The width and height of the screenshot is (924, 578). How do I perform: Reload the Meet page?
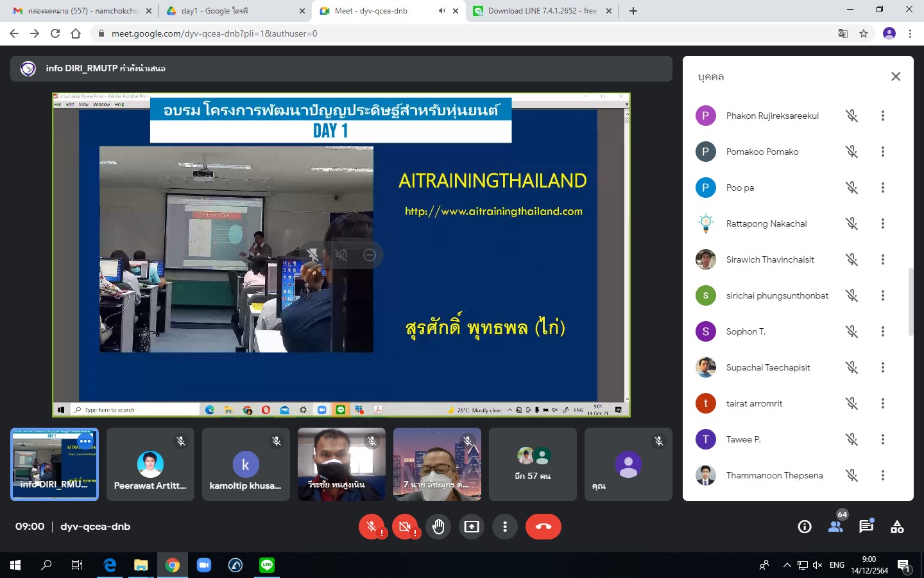click(55, 33)
